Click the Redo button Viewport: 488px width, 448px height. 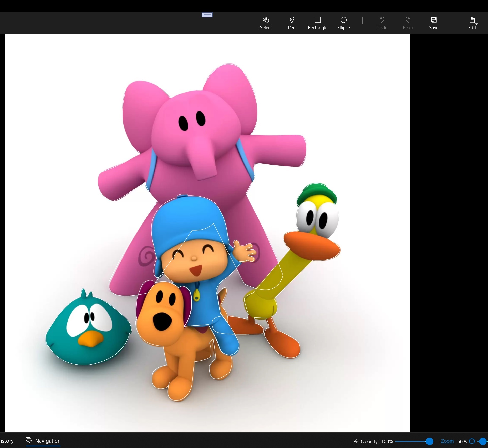point(408,23)
